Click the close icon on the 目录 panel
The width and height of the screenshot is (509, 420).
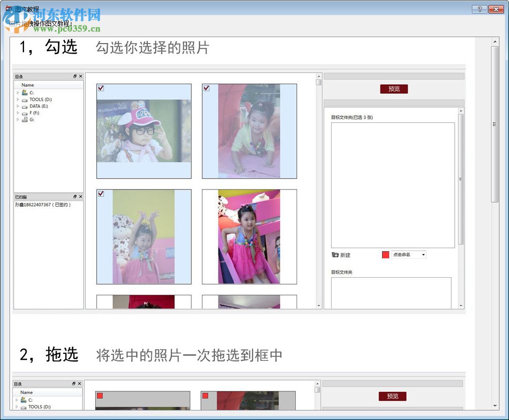(81, 76)
